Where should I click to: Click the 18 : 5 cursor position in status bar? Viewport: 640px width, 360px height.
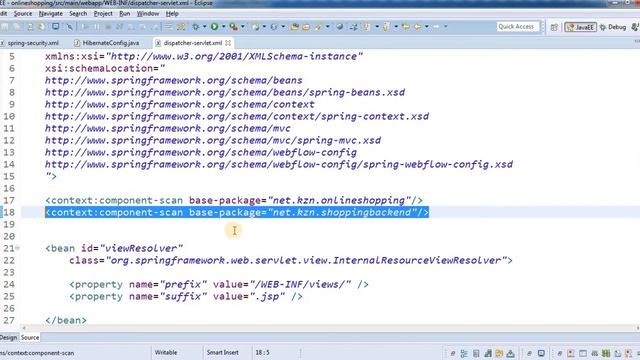(x=262, y=352)
